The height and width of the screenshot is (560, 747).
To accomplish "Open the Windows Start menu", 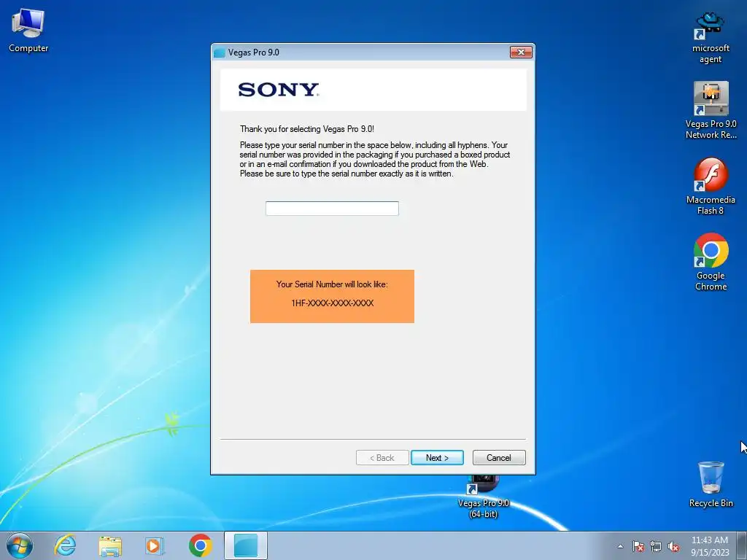I will tap(20, 545).
